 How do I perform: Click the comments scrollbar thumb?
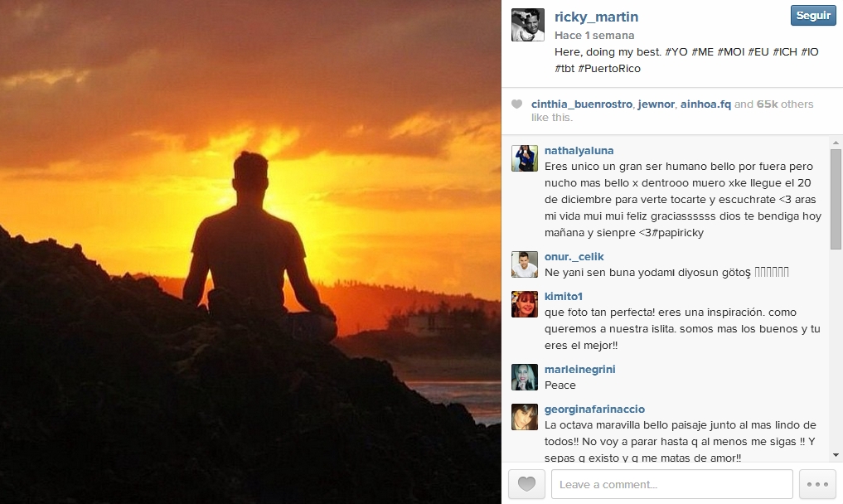836,198
